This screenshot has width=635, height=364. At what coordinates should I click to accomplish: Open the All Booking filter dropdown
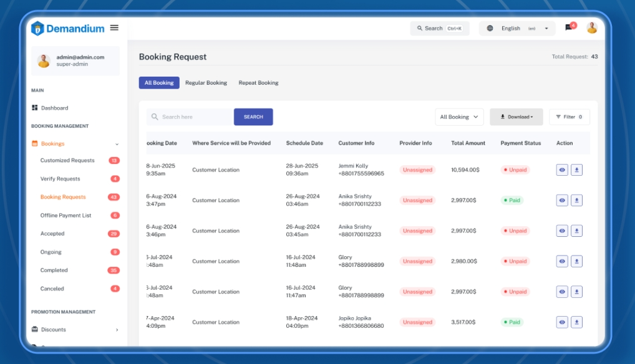point(458,116)
